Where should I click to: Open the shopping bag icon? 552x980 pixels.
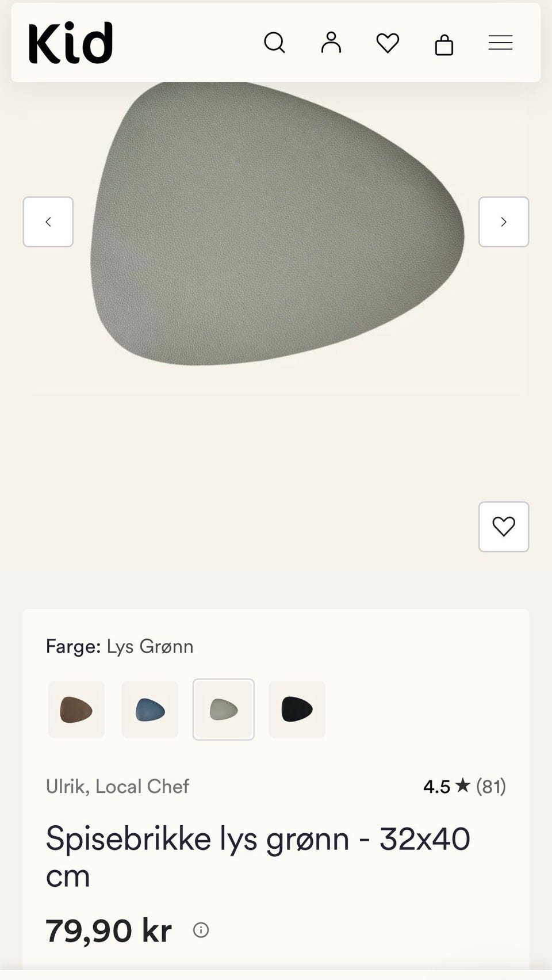coord(444,44)
